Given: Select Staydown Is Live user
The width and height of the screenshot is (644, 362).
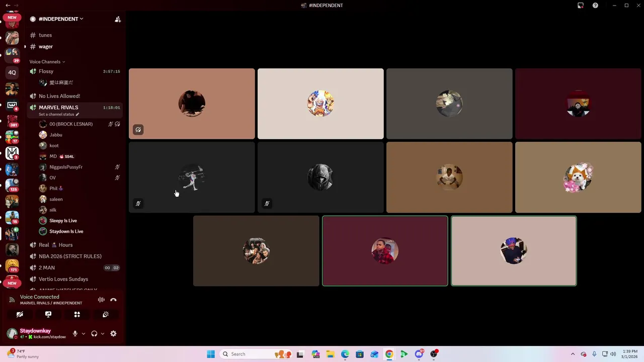Looking at the screenshot, I should tap(66, 232).
